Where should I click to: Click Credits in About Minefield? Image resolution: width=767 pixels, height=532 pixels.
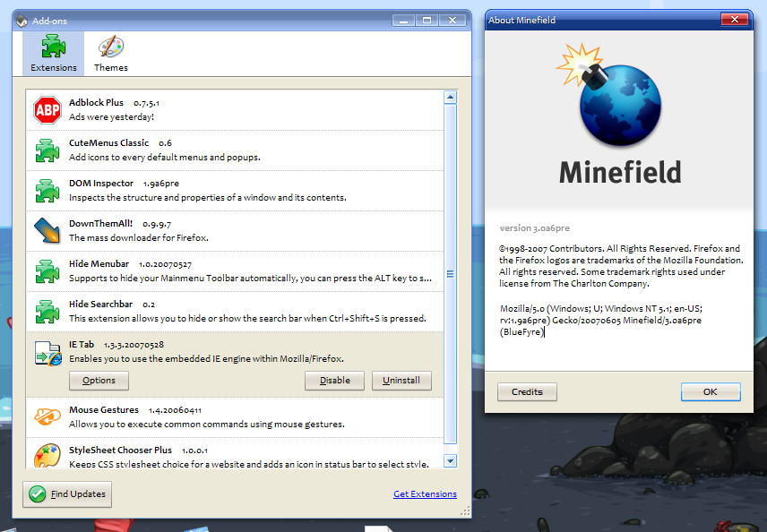click(527, 391)
